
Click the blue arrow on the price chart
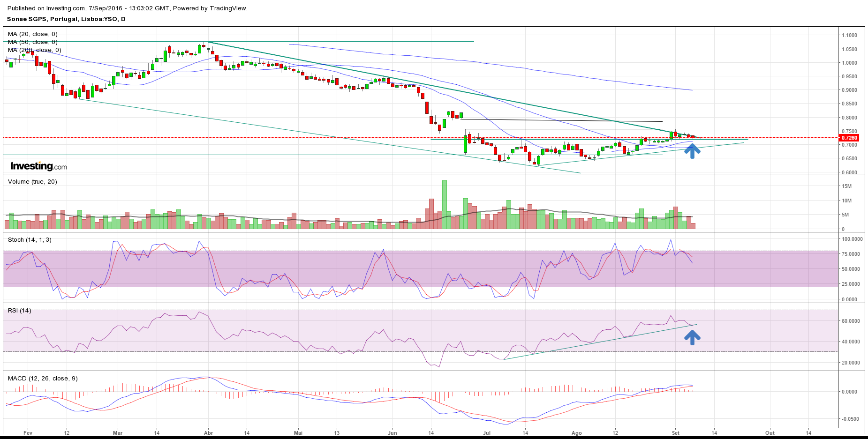click(692, 151)
